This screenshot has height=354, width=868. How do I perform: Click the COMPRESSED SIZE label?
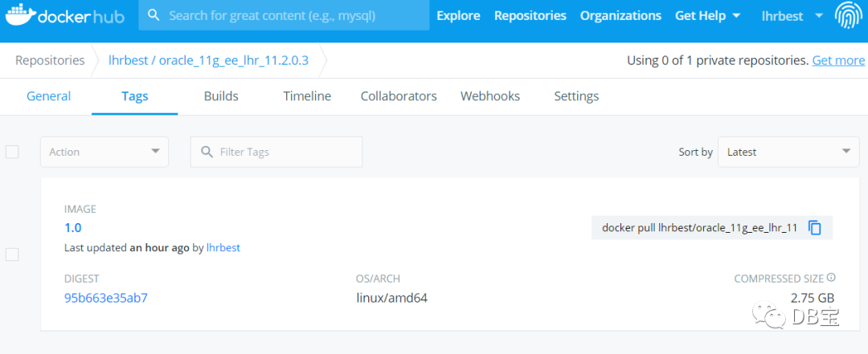pyautogui.click(x=779, y=279)
